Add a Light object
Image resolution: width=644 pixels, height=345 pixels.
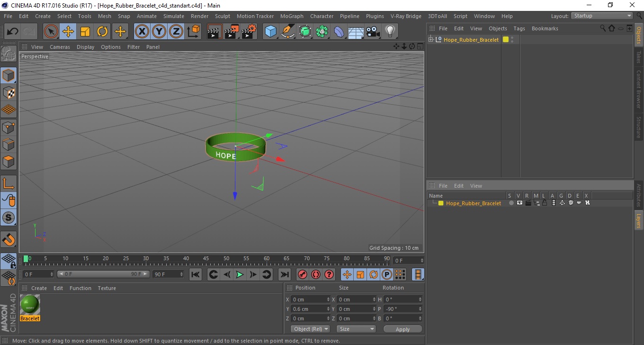(390, 32)
